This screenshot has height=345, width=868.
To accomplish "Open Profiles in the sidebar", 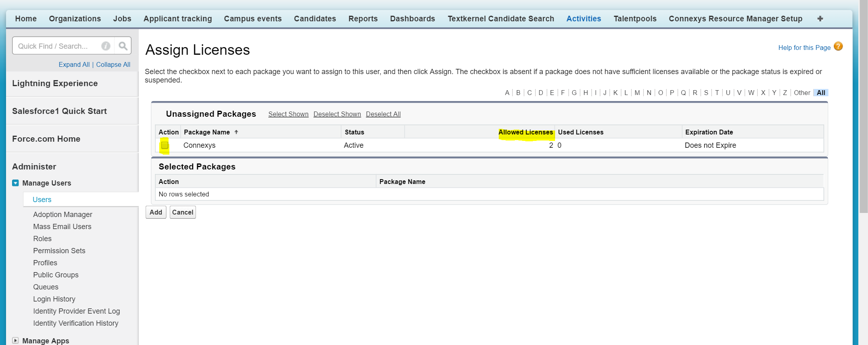I will tap(45, 262).
